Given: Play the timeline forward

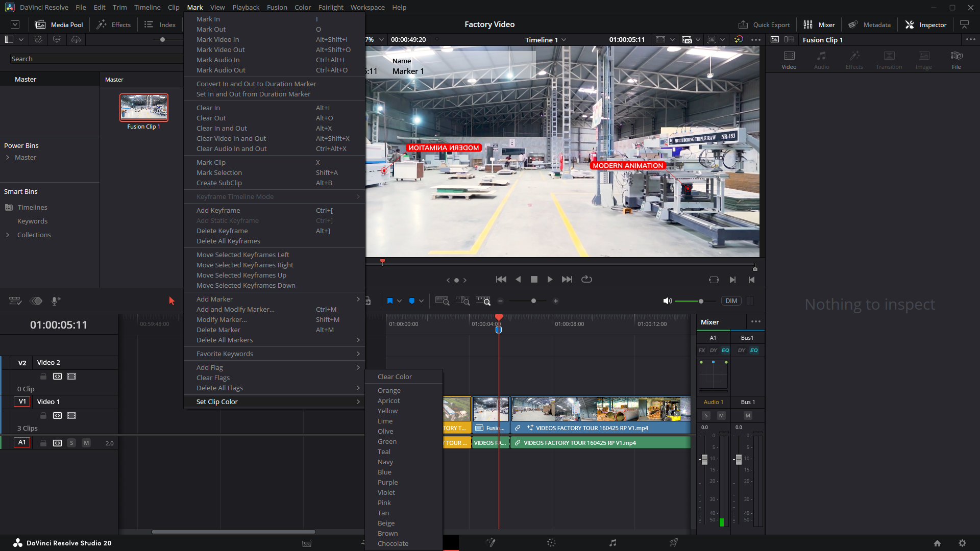Looking at the screenshot, I should coord(550,280).
